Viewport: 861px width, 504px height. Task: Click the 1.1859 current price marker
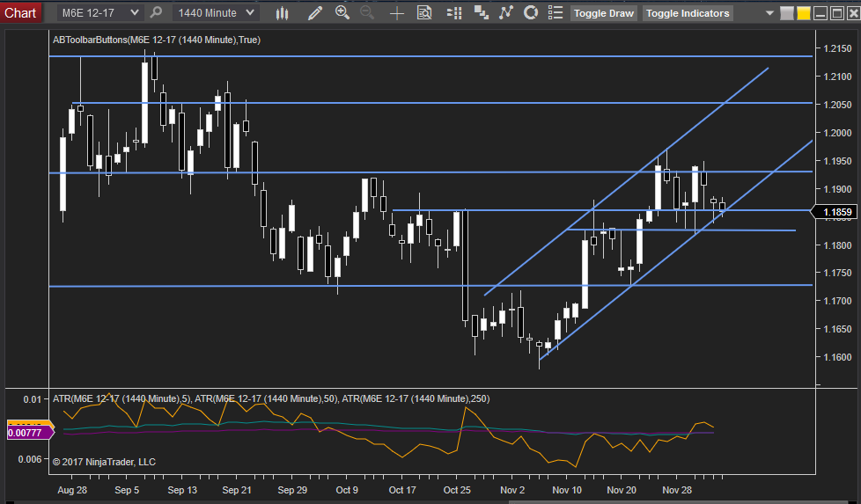pyautogui.click(x=834, y=212)
